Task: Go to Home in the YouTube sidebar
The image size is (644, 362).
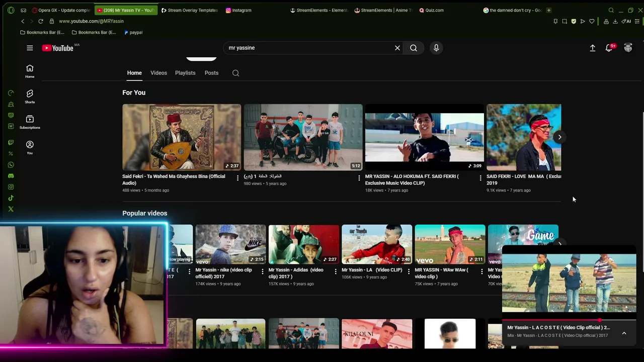Action: (x=30, y=71)
